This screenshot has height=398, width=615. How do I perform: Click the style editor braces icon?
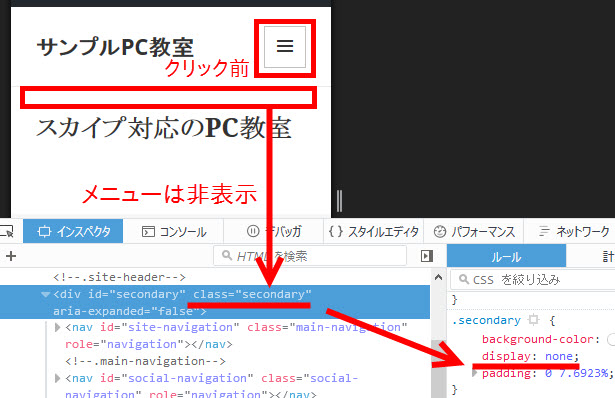pos(336,231)
